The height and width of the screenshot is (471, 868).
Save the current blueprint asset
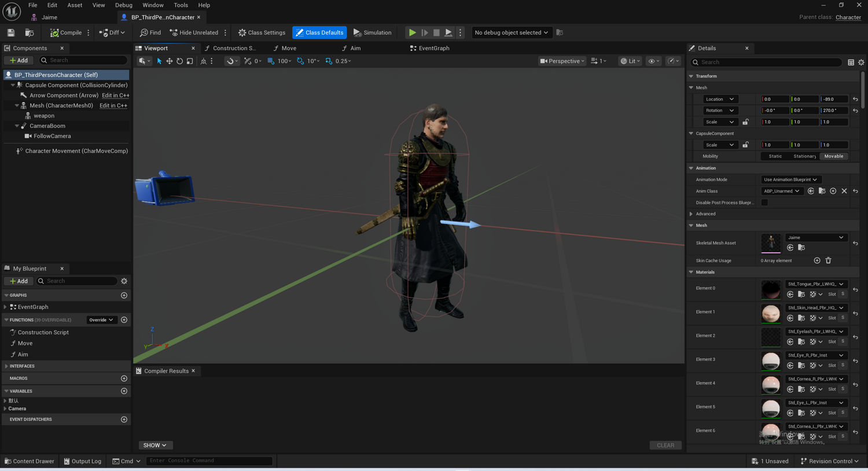click(11, 32)
